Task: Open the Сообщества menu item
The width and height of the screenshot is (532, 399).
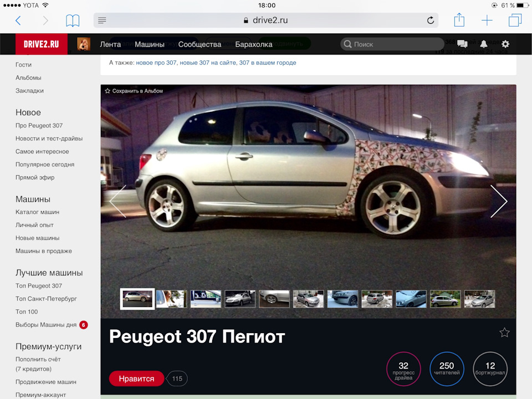Action: (199, 44)
